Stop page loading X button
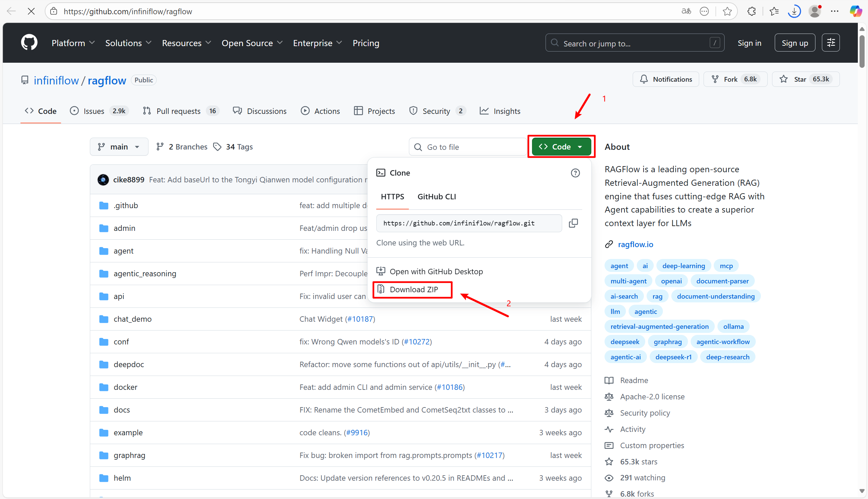This screenshot has height=499, width=868. (x=31, y=11)
